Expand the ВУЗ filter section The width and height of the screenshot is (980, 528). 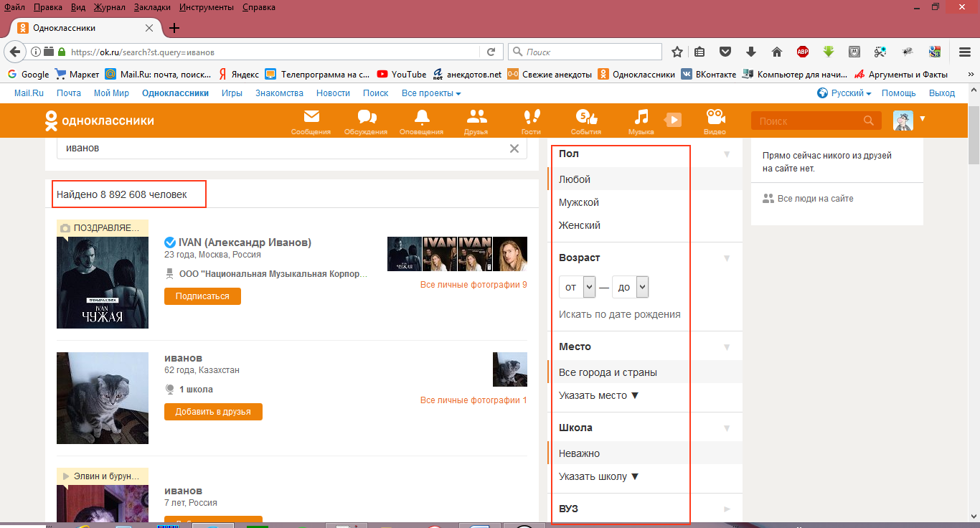[x=726, y=509]
